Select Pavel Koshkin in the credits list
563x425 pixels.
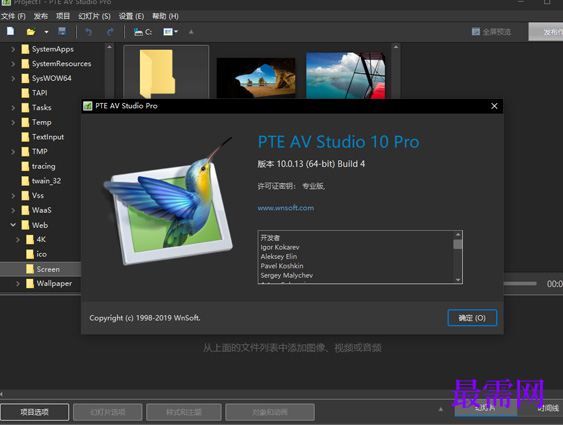(282, 266)
